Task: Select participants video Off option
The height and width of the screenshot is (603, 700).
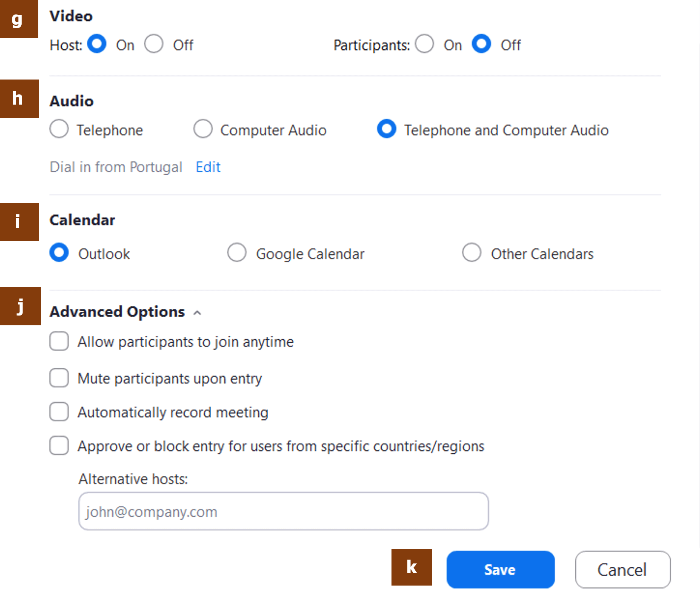Action: click(x=481, y=44)
